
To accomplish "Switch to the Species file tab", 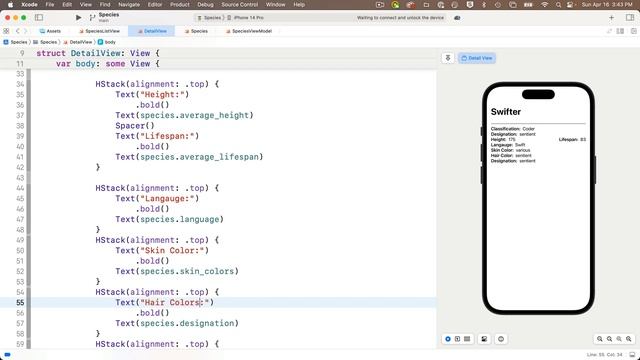I will (x=196, y=31).
